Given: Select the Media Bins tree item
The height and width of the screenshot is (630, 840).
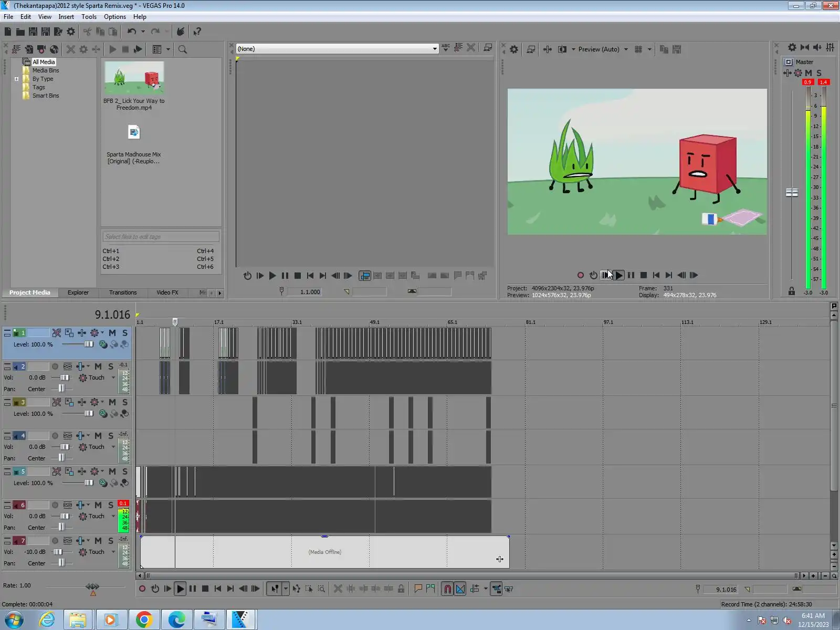Looking at the screenshot, I should pos(46,70).
